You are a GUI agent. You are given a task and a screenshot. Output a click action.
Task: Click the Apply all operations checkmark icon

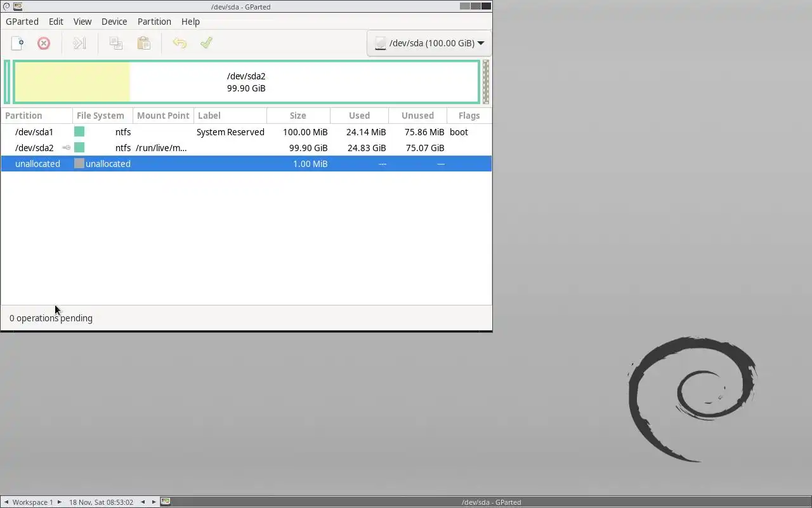coord(206,43)
